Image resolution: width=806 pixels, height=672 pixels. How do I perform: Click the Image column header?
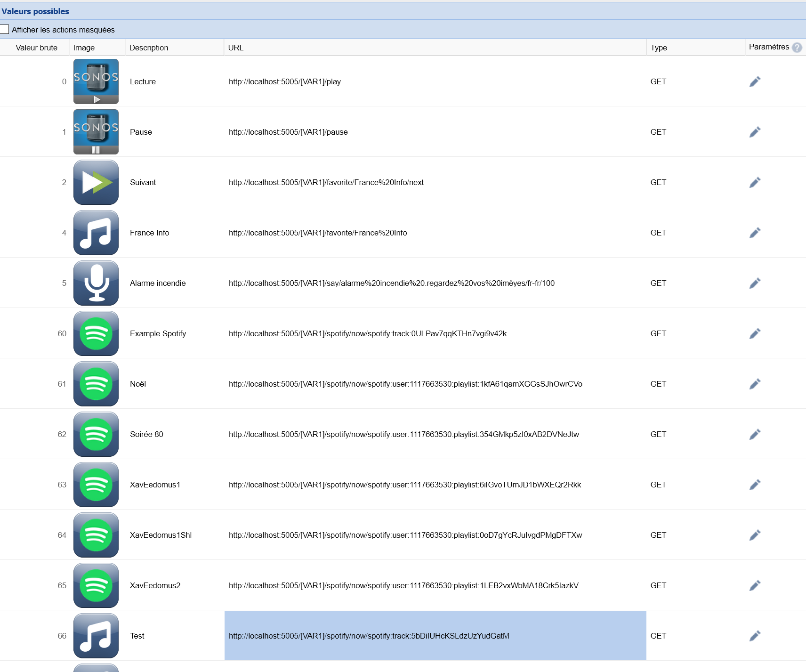(x=97, y=48)
